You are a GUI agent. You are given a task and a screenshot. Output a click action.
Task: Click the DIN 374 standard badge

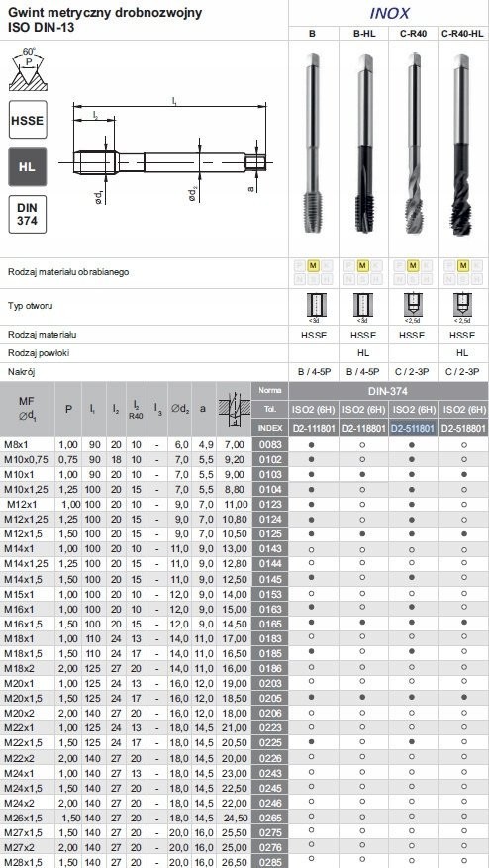tap(28, 214)
